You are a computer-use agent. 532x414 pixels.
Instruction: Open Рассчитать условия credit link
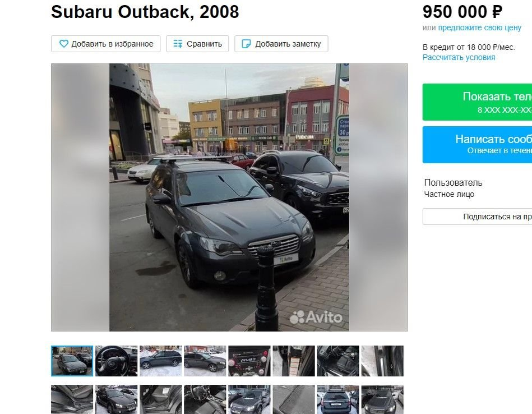tap(459, 57)
